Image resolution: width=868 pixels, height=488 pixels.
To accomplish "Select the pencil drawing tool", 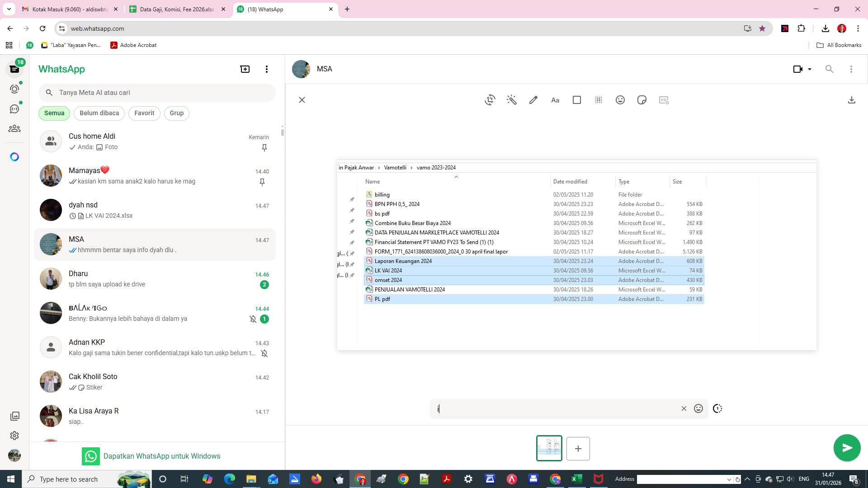I will coord(533,100).
